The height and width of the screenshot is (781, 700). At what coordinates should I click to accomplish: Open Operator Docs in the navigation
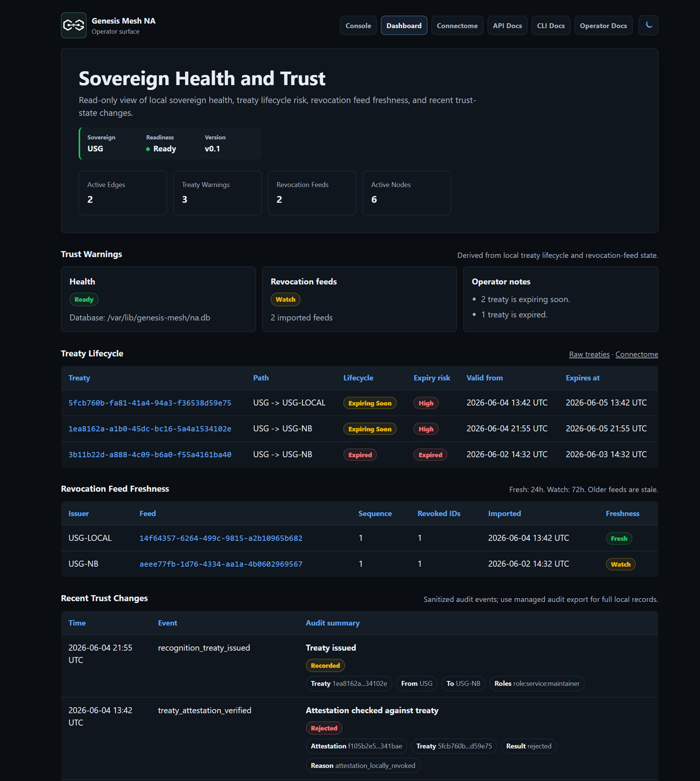point(603,26)
